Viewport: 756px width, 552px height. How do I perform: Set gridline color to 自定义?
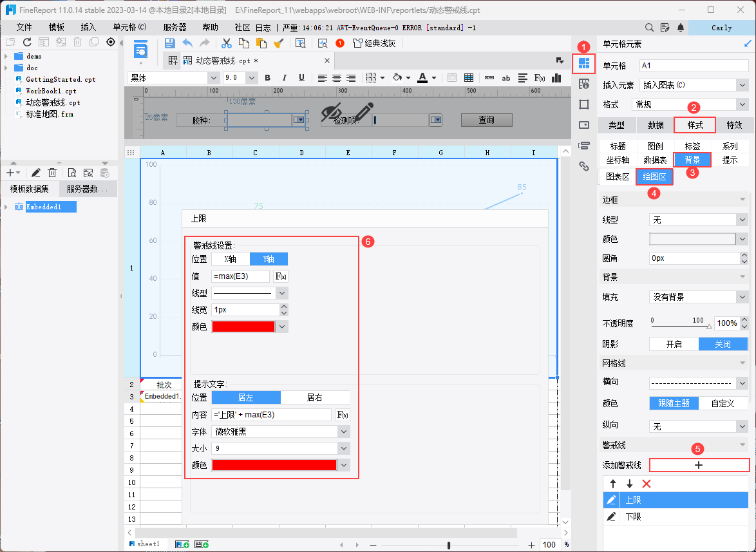pyautogui.click(x=723, y=403)
